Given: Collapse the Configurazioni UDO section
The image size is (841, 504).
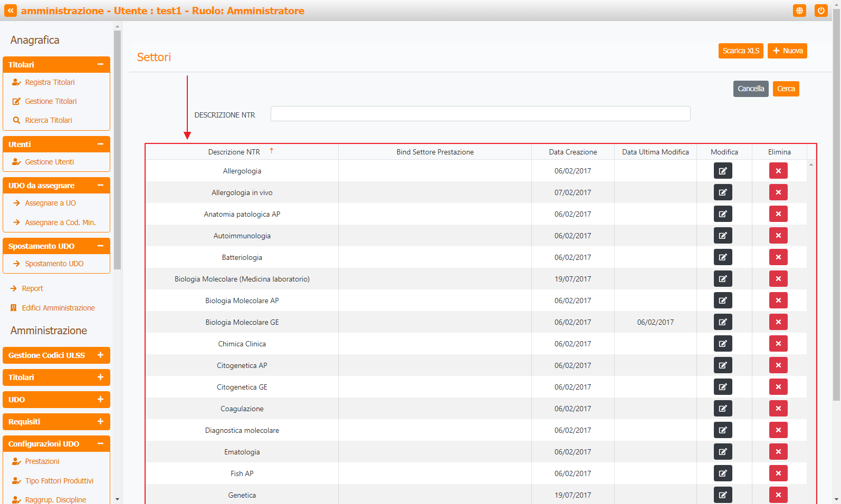Looking at the screenshot, I should pos(100,444).
